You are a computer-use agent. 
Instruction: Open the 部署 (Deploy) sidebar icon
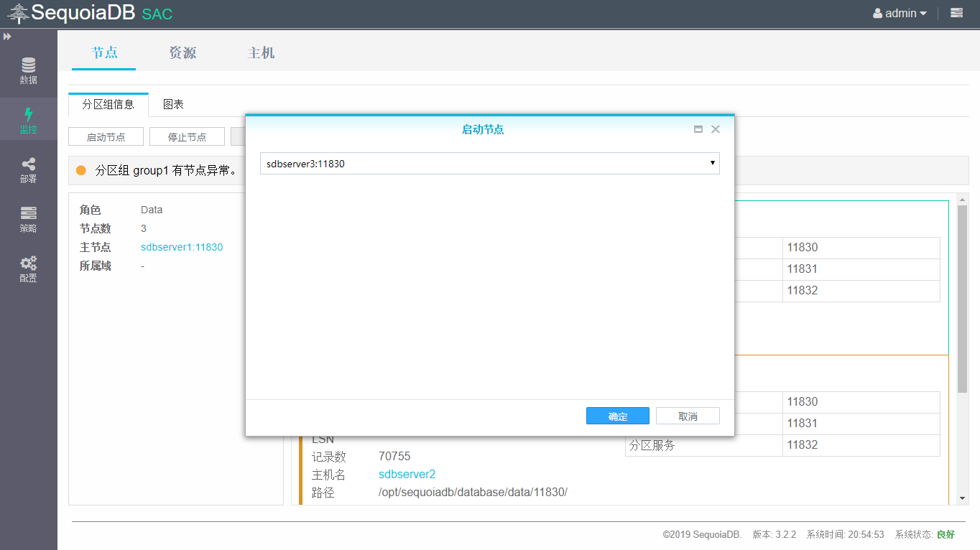pyautogui.click(x=29, y=170)
